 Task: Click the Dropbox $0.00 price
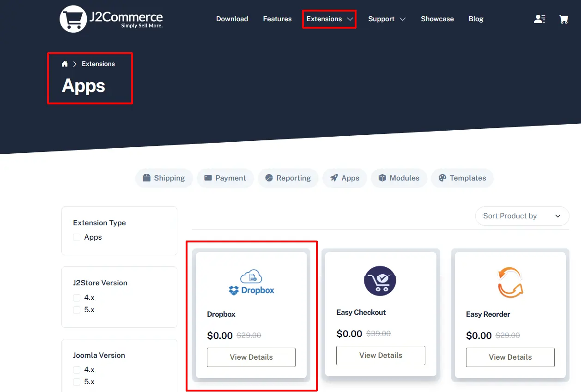tap(220, 336)
